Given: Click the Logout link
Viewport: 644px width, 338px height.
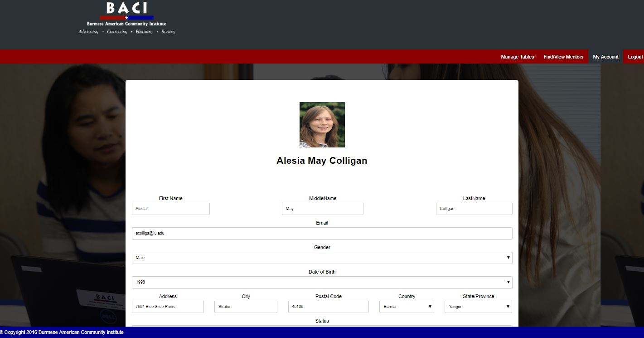Looking at the screenshot, I should pos(635,57).
